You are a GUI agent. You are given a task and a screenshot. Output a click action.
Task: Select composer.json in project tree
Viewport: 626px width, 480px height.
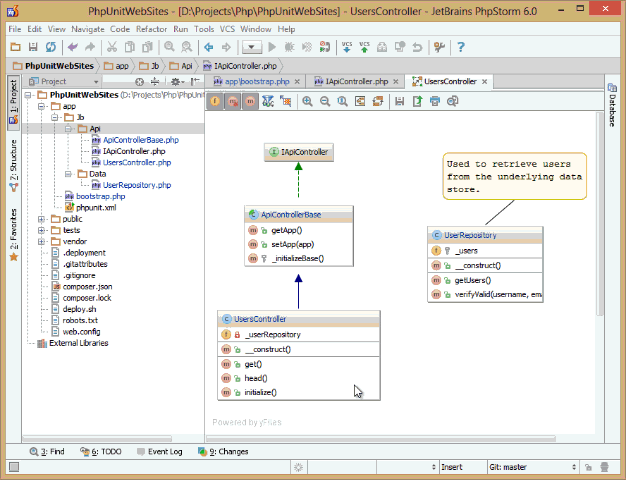coord(87,287)
